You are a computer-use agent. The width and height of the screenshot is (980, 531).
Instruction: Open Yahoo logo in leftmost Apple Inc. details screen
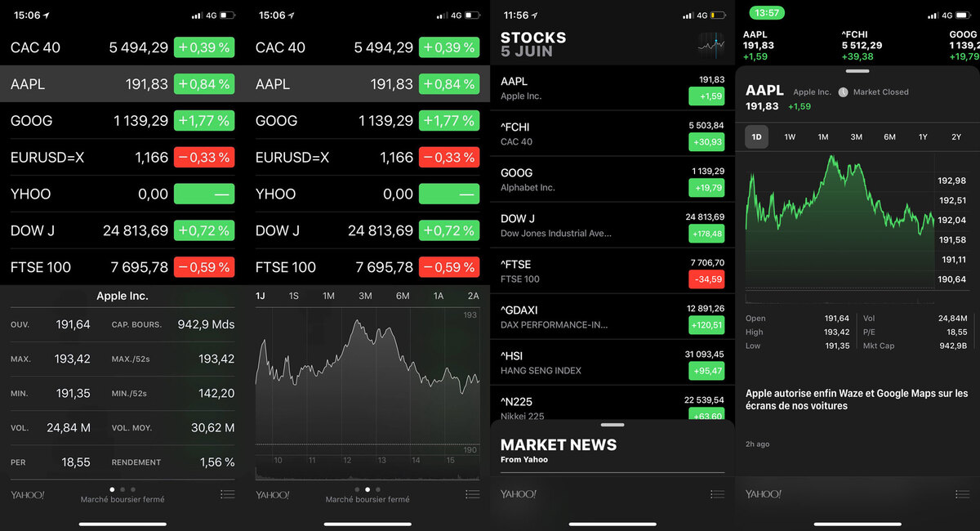[28, 494]
